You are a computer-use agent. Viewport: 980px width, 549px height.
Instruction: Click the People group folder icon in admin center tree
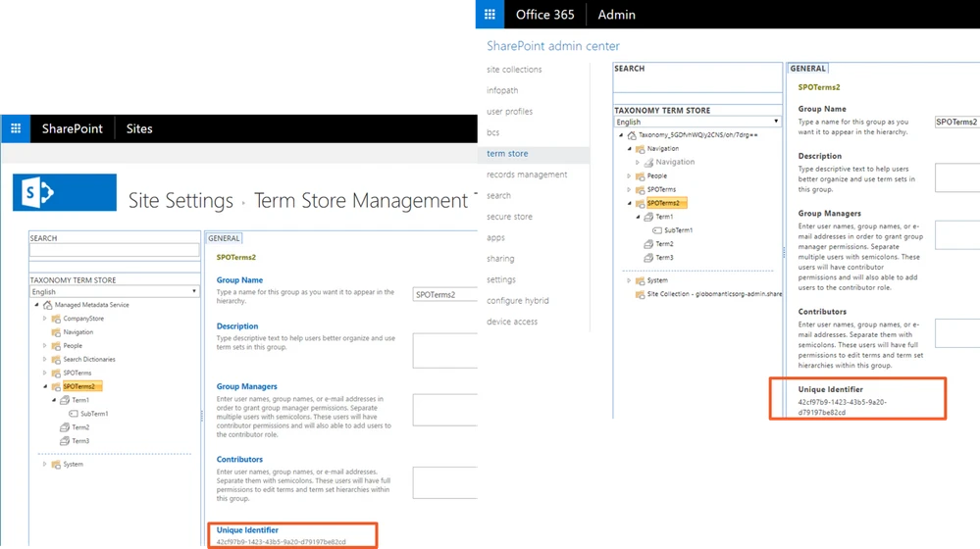coord(640,176)
